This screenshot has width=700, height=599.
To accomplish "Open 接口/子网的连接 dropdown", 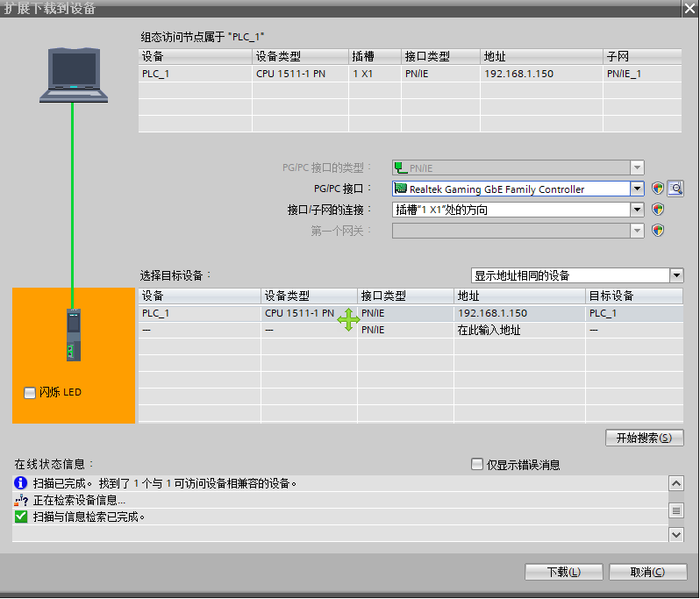I will 637,210.
